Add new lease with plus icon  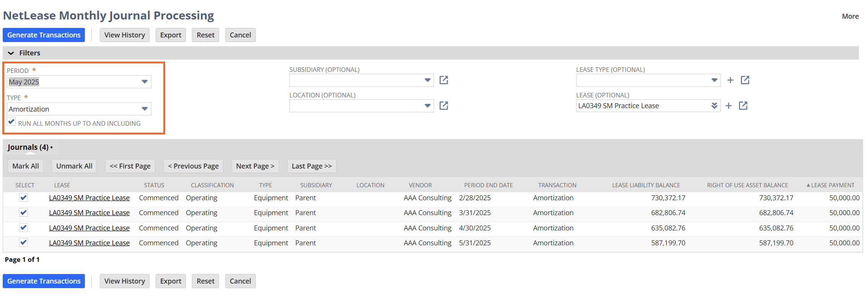729,106
